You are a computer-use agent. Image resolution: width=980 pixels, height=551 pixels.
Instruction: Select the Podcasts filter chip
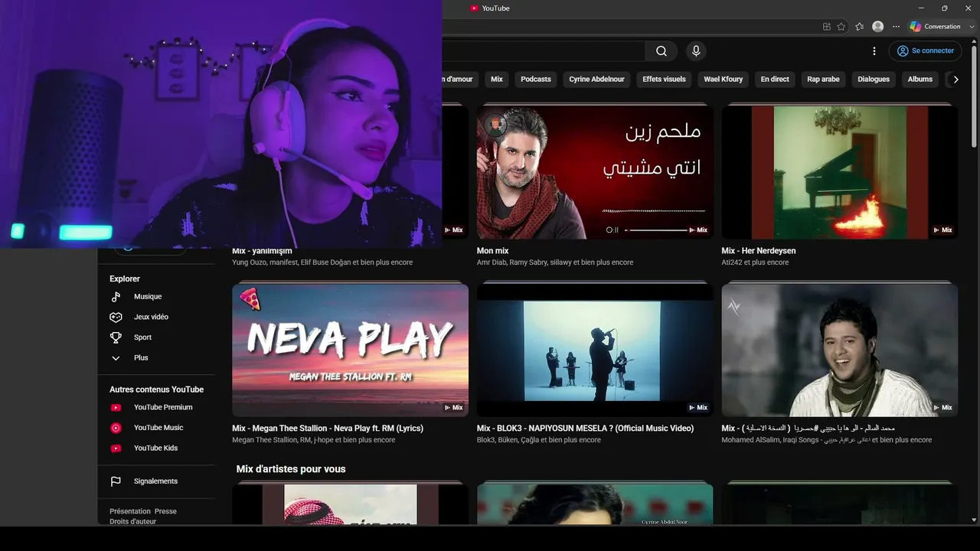536,80
